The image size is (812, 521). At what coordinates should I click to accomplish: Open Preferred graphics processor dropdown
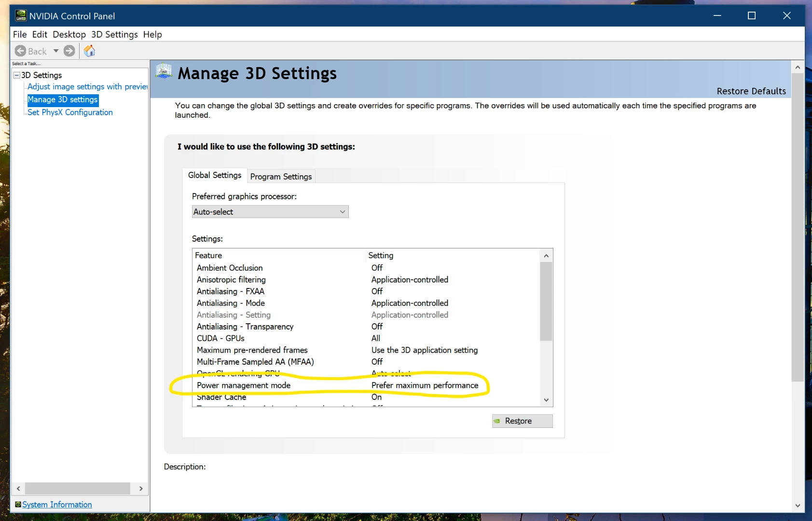click(270, 212)
